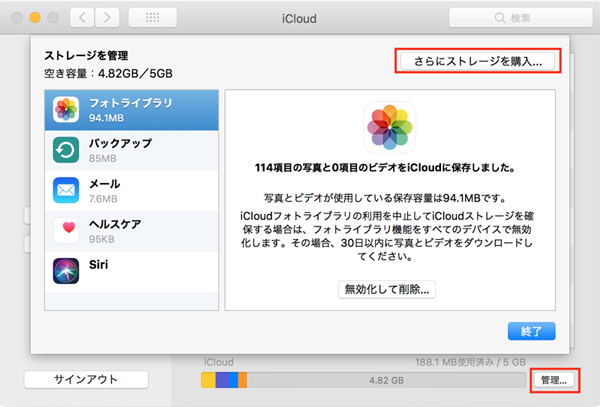Go back with the left arrow button

click(x=82, y=18)
